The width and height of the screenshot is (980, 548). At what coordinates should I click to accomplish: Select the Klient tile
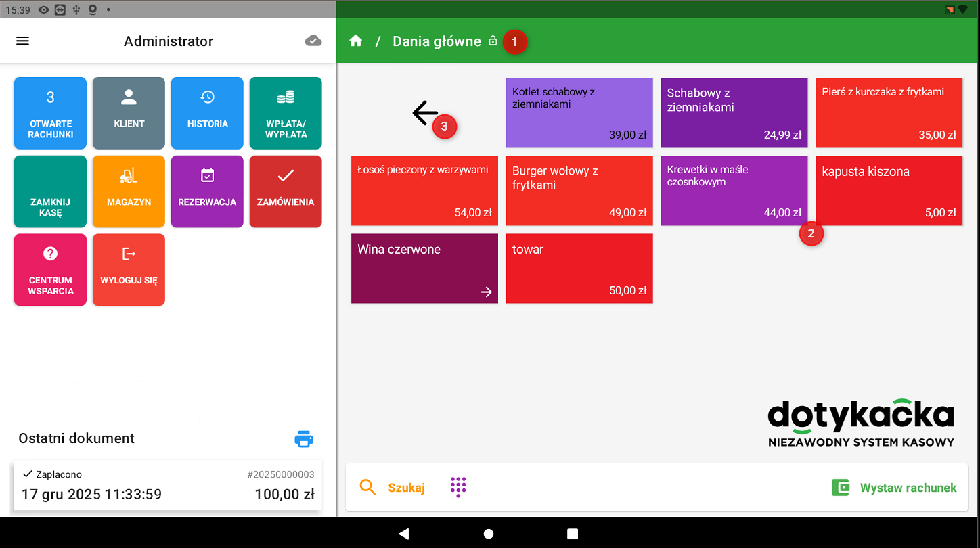point(129,113)
